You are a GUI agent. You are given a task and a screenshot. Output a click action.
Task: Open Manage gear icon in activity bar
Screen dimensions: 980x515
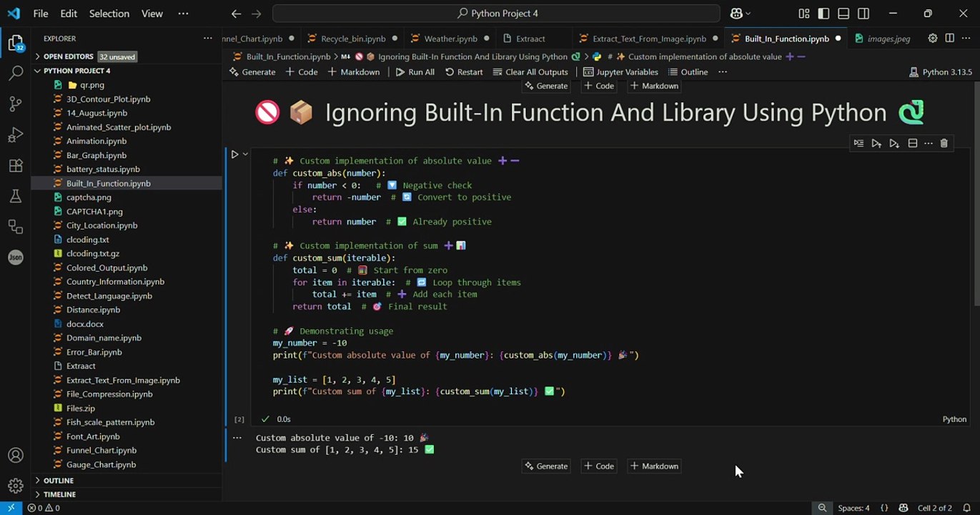tap(16, 486)
